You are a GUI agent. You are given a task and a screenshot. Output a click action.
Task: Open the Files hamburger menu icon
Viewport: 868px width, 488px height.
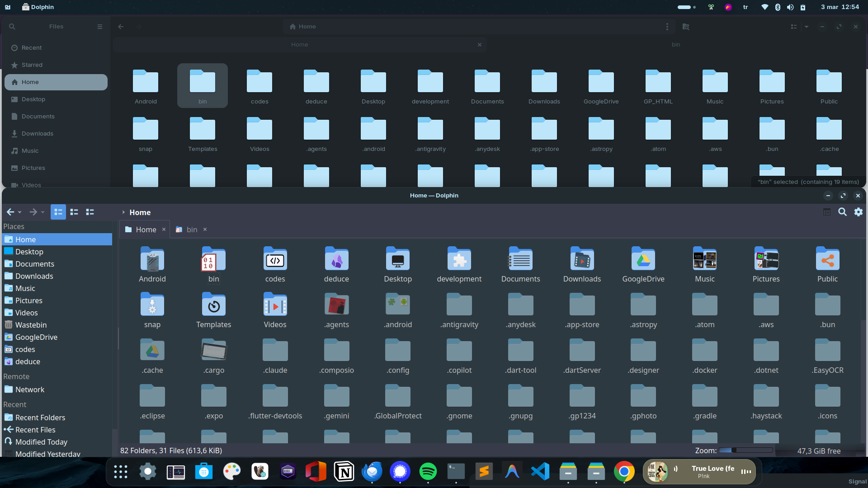100,27
